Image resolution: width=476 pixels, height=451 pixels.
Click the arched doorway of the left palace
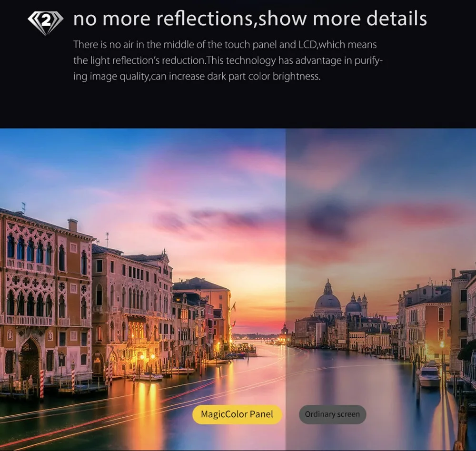(x=30, y=360)
